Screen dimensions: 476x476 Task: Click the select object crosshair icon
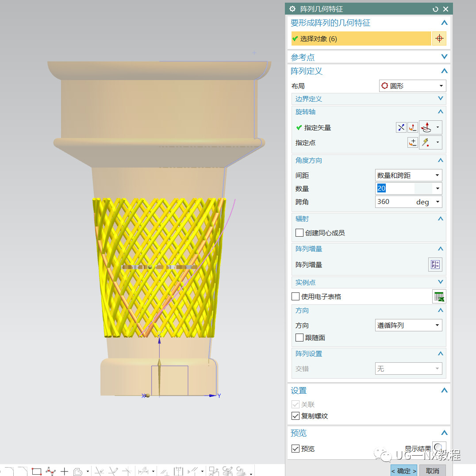coord(439,38)
